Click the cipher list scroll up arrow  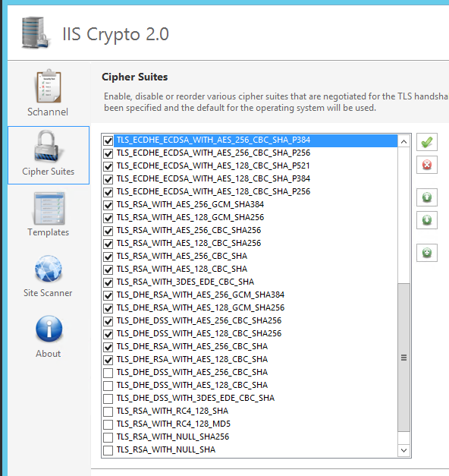click(403, 141)
